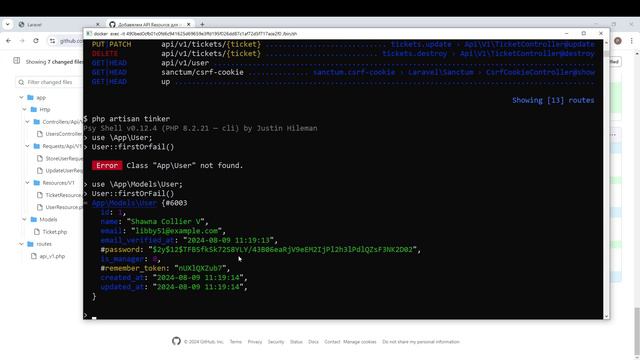
Task: Collapse the app folder chevron
Action: 21,98
